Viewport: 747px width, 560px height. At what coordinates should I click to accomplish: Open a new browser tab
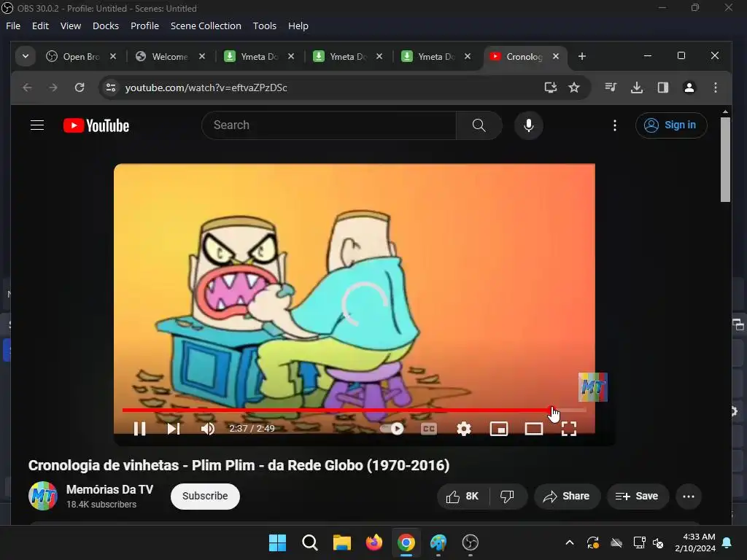coord(581,56)
